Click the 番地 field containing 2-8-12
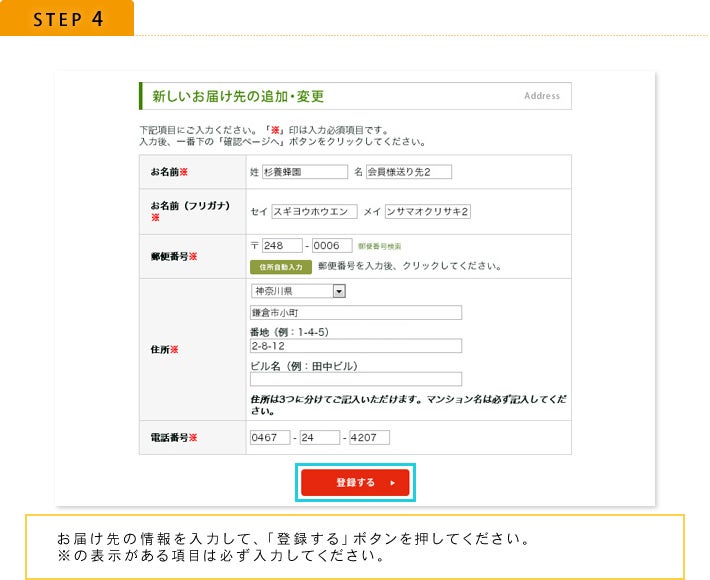710x580 pixels. coord(355,346)
